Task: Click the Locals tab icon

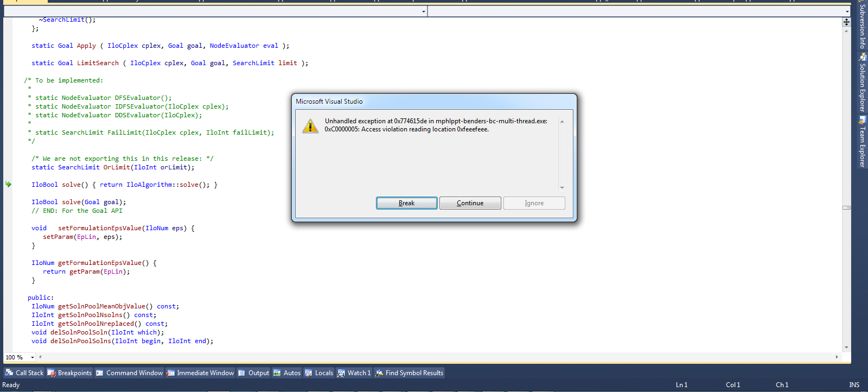Action: click(309, 373)
